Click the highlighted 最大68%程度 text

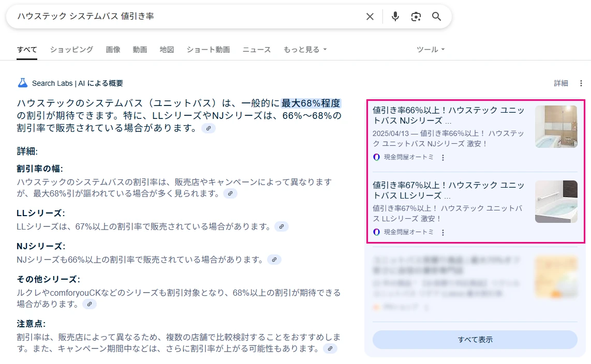coord(311,103)
